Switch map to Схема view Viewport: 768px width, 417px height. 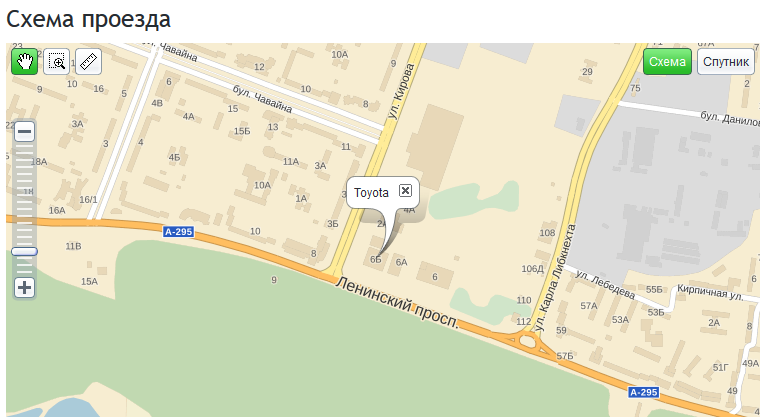click(667, 62)
